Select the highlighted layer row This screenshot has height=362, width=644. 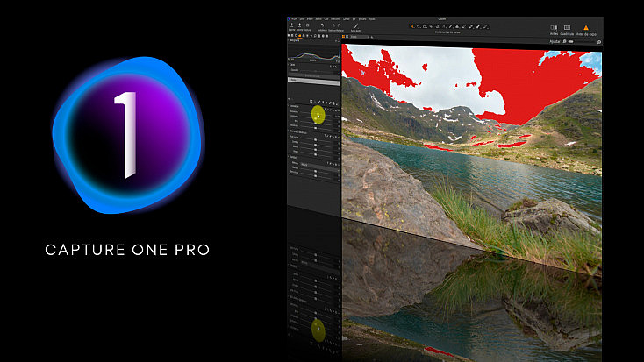[x=314, y=80]
